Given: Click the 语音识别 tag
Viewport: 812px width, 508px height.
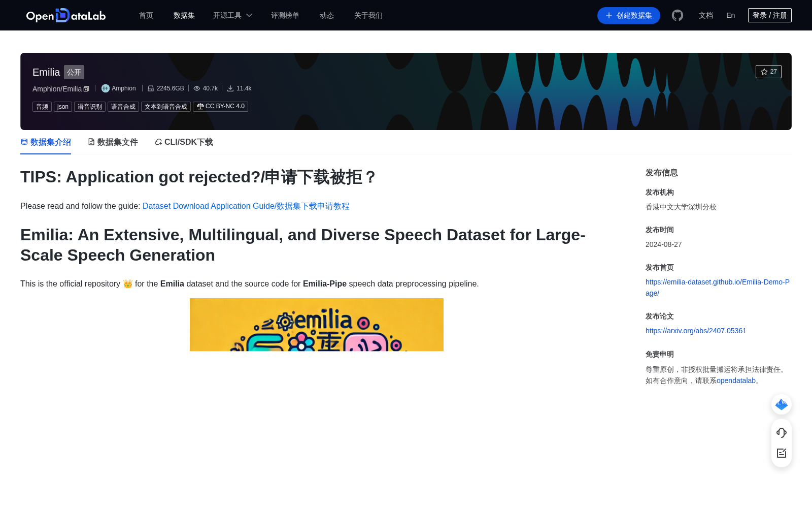Looking at the screenshot, I should 90,107.
